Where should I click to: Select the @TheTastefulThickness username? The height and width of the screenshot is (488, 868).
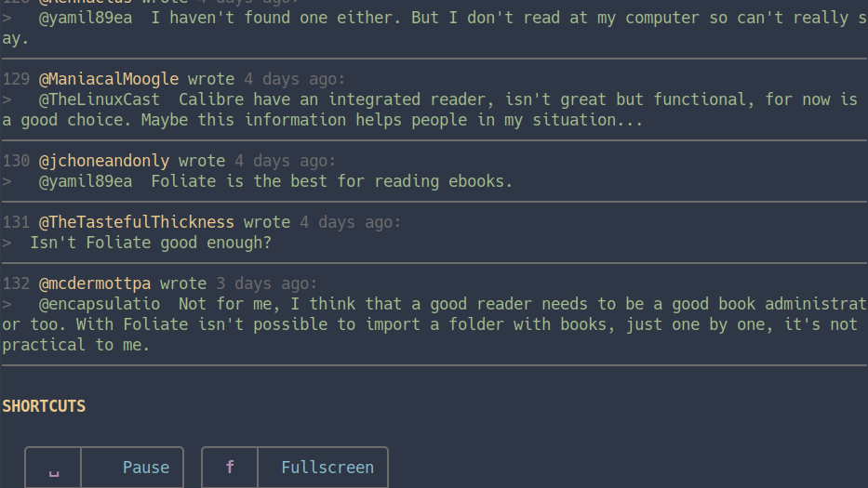(137, 222)
